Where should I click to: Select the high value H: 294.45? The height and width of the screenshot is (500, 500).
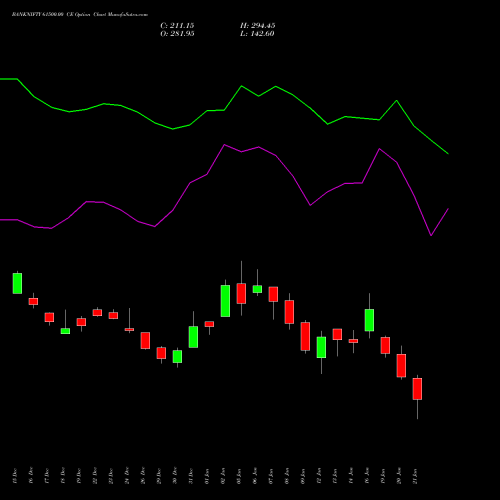point(258,26)
